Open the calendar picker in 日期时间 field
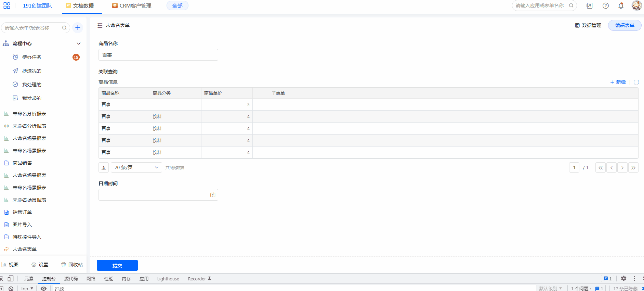This screenshot has height=291, width=644. point(213,195)
